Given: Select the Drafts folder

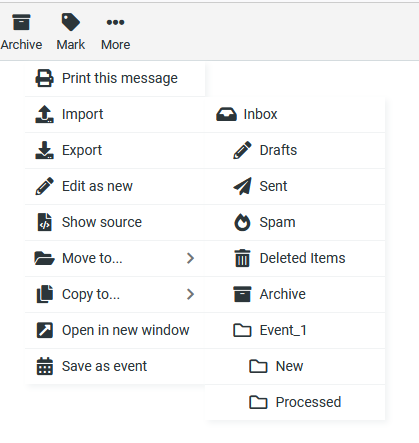Looking at the screenshot, I should pos(295,150).
